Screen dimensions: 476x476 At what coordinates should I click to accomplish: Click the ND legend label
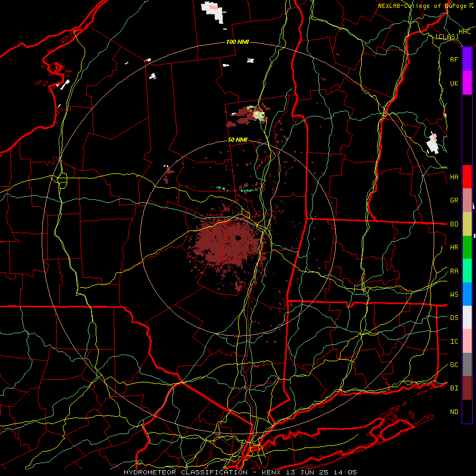(454, 412)
